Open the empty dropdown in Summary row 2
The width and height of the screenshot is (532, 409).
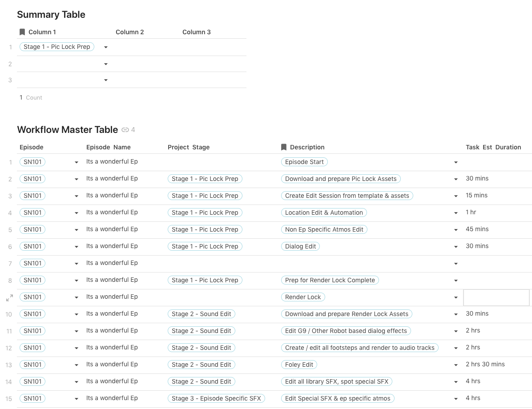tap(106, 64)
